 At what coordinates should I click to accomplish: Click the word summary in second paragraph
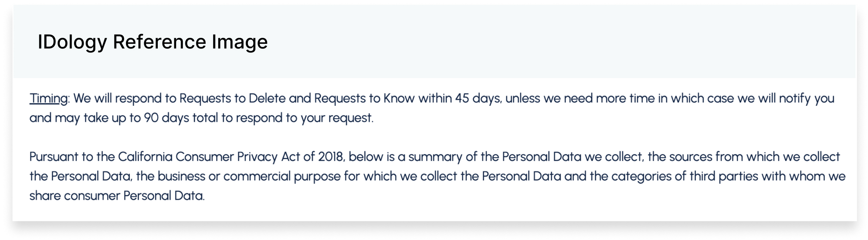(x=435, y=157)
